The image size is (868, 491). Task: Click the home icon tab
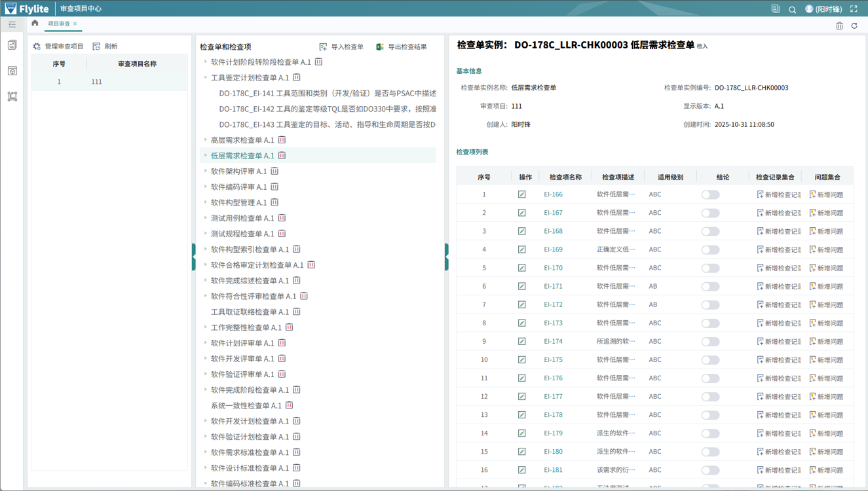click(35, 24)
